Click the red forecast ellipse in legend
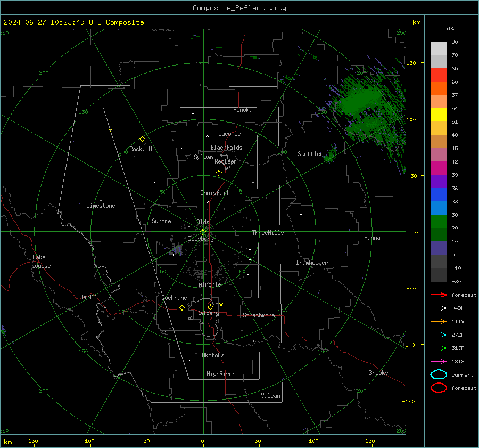 (x=439, y=388)
